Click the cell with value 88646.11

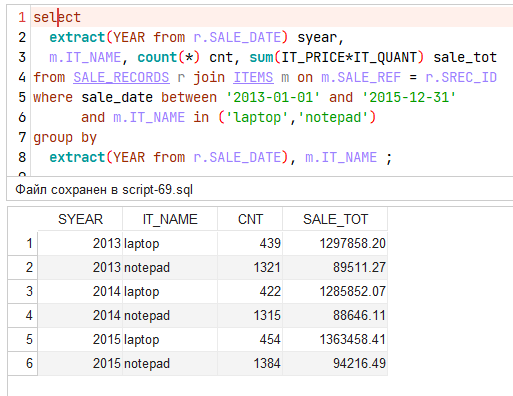point(335,315)
